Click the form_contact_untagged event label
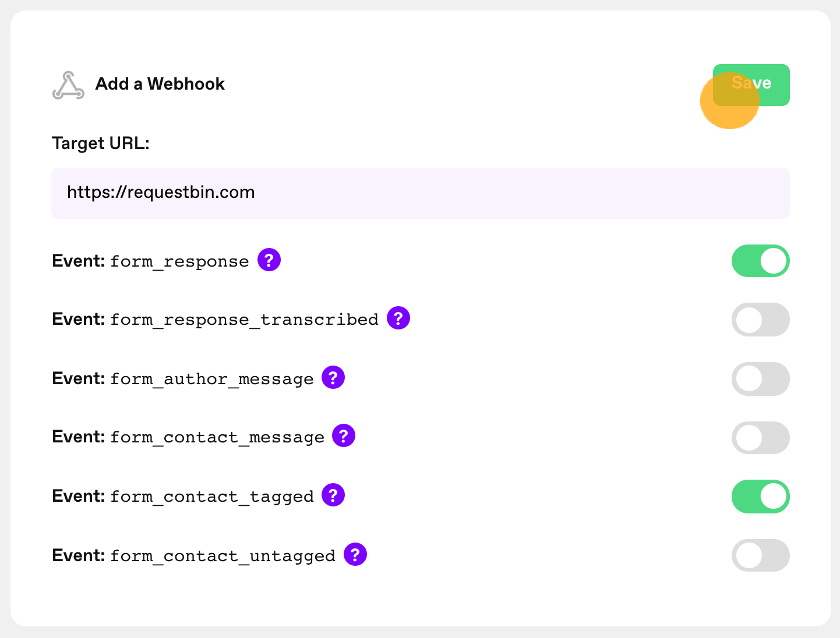Screen dimensions: 840x638 194,556
